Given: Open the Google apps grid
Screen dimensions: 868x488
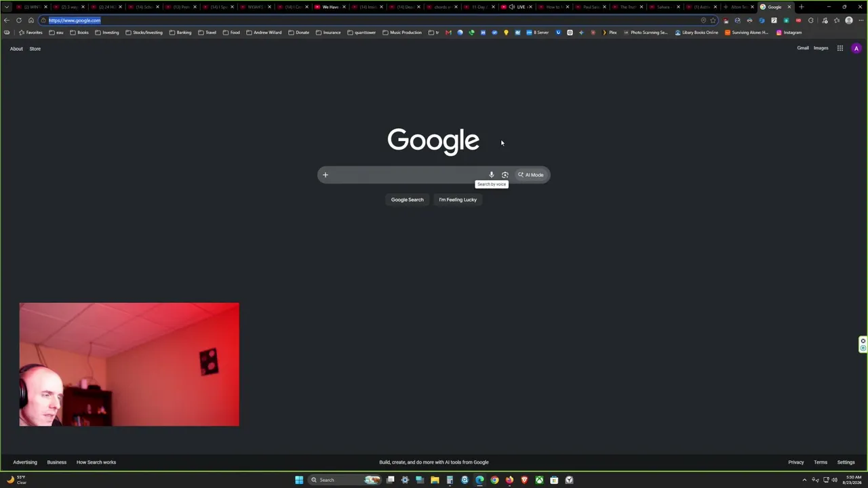Looking at the screenshot, I should point(840,48).
